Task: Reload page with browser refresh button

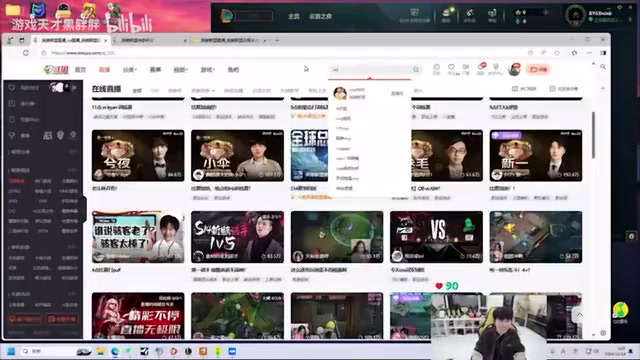Action: tap(26, 53)
